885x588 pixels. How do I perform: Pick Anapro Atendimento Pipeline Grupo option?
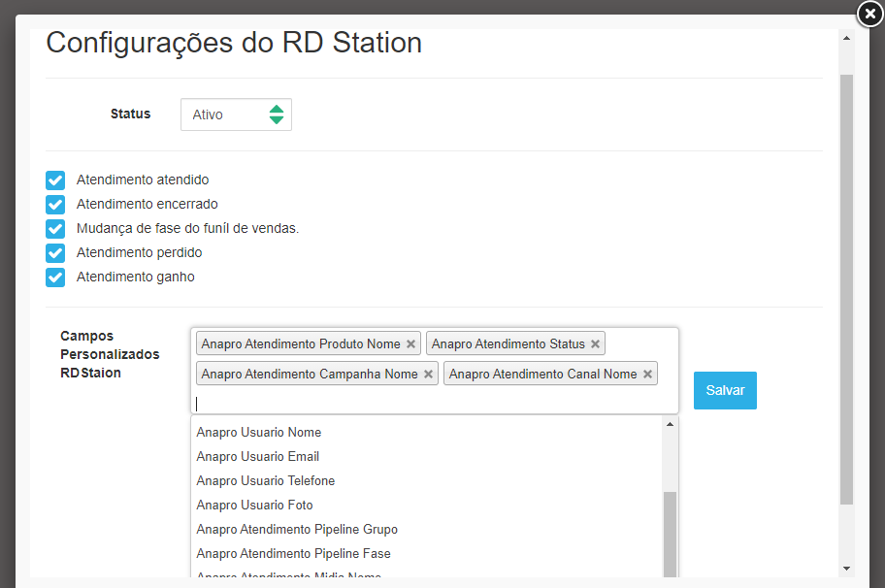point(297,530)
